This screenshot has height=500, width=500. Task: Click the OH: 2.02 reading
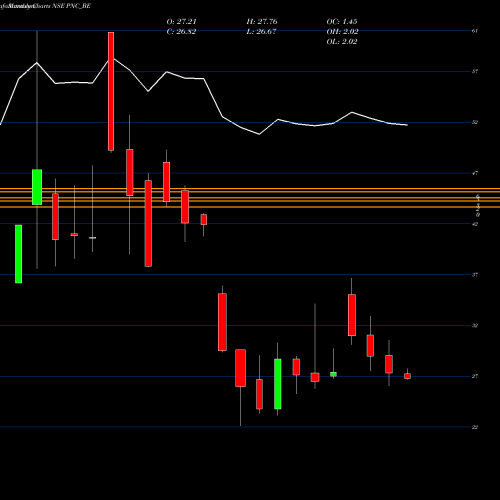point(342,32)
